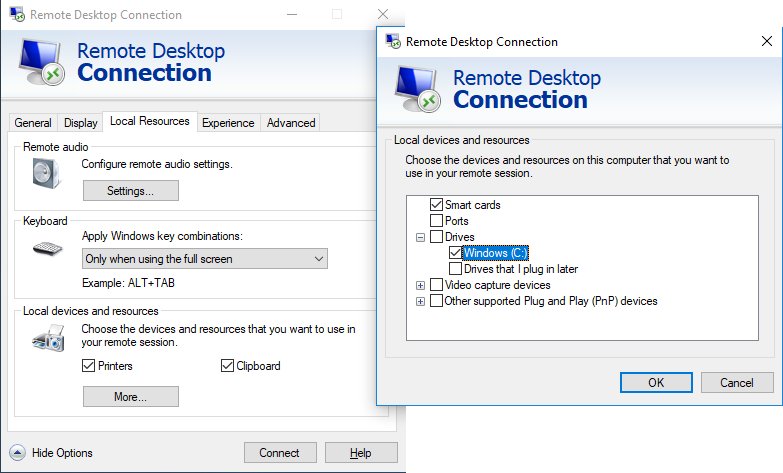Uncheck the Clipboard checkbox
Image resolution: width=783 pixels, height=473 pixels.
coord(227,366)
